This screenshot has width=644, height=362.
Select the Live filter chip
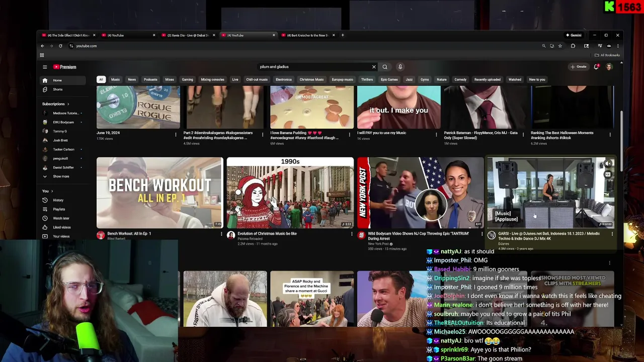235,79
